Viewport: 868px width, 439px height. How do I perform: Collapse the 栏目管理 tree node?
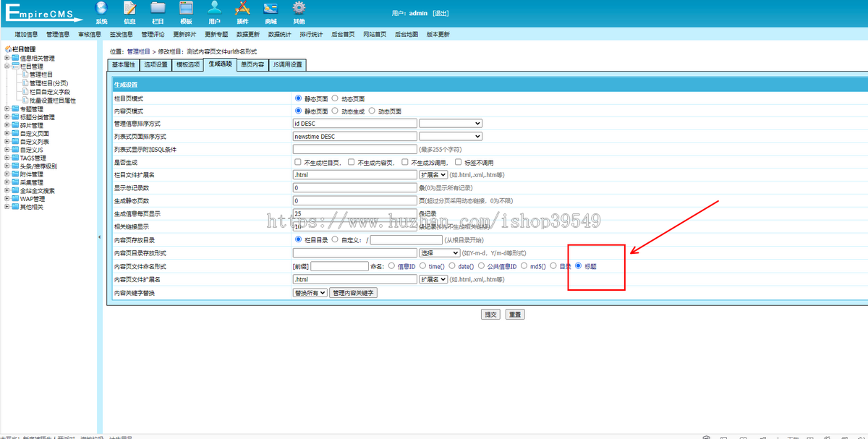7,67
